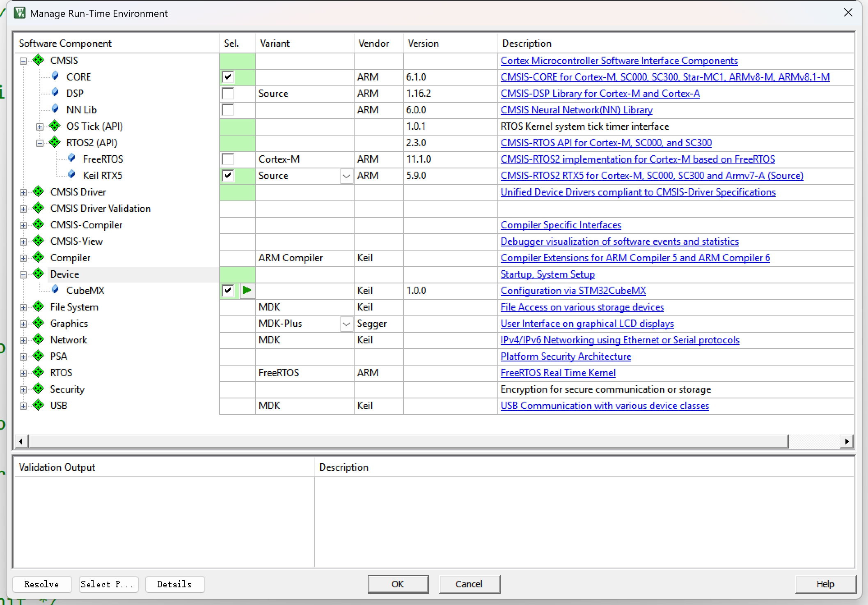Click the Version column header

pyautogui.click(x=451, y=43)
